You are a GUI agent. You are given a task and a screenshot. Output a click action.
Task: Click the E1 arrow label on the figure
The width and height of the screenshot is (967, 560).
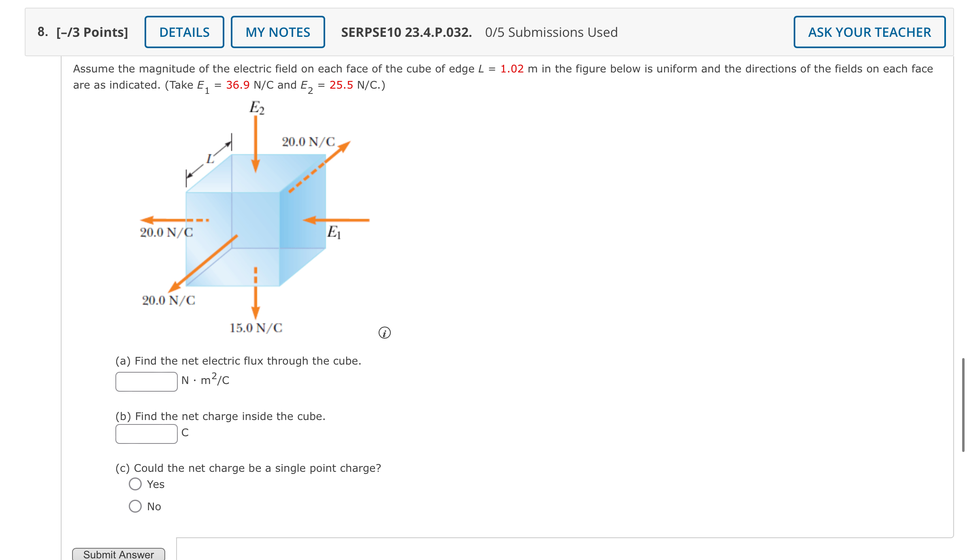tap(334, 231)
